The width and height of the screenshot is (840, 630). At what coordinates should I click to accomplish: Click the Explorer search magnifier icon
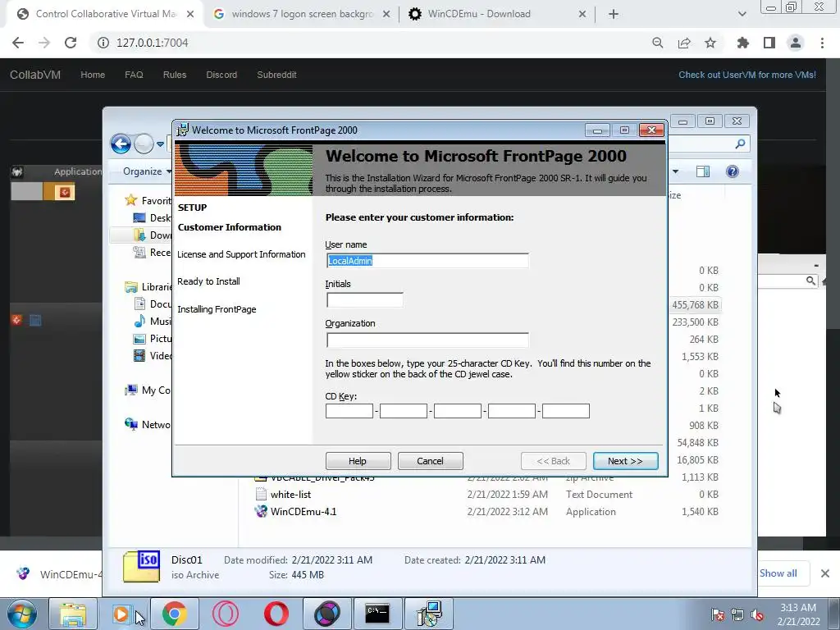coord(741,144)
